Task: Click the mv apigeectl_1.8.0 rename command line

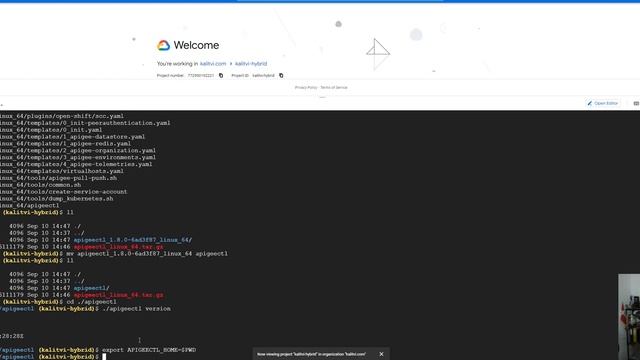Action: [x=147, y=253]
